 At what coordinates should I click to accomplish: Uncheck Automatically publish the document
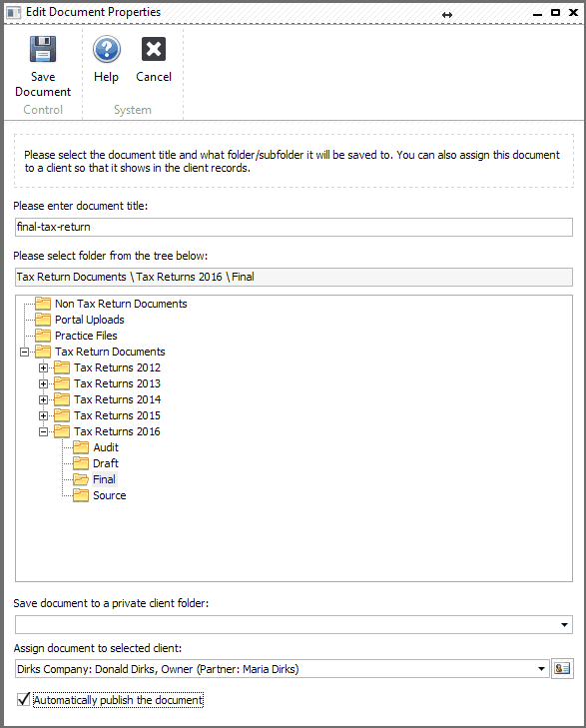coord(23,699)
